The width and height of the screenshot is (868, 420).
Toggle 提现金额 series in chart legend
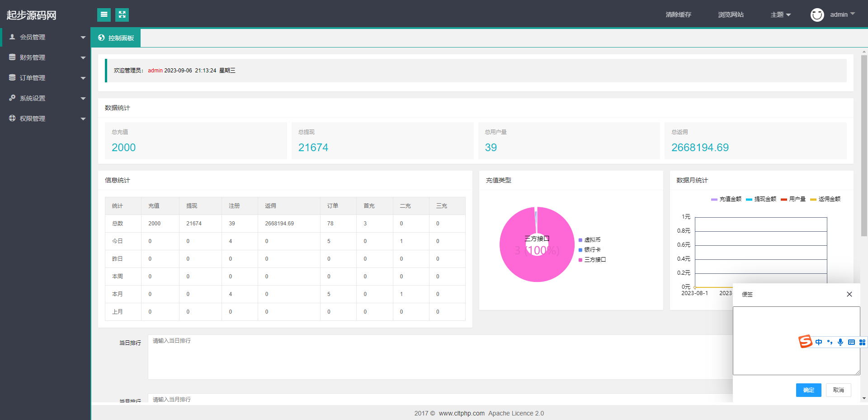pyautogui.click(x=761, y=199)
